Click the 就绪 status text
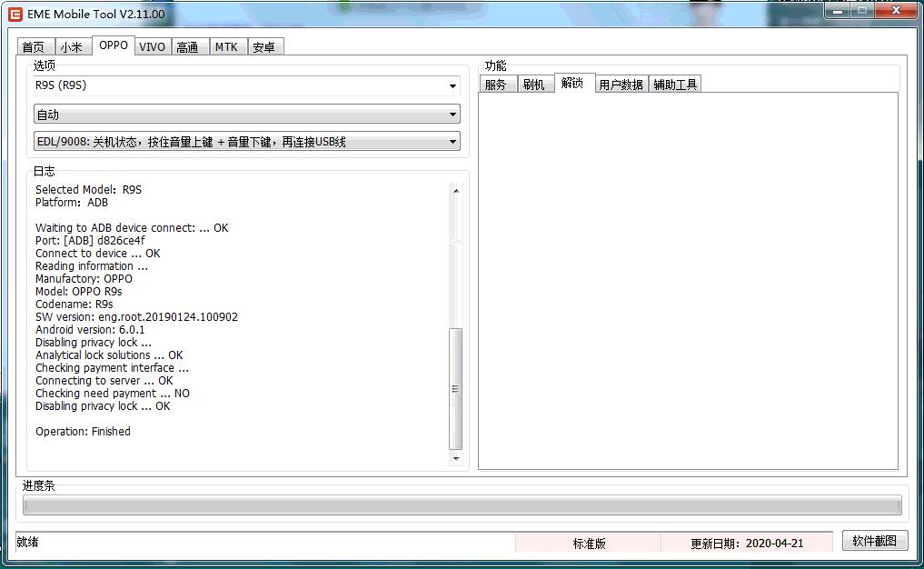The height and width of the screenshot is (569, 924). 27,542
